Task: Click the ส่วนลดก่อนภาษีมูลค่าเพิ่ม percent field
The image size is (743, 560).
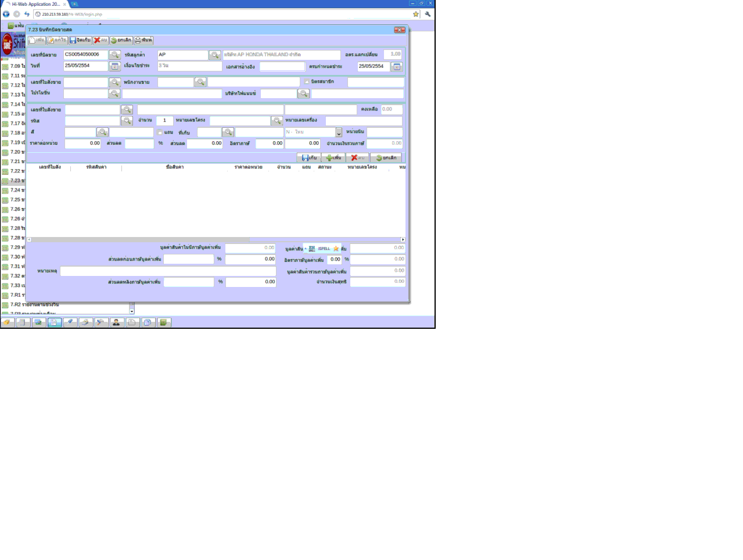Action: point(188,259)
